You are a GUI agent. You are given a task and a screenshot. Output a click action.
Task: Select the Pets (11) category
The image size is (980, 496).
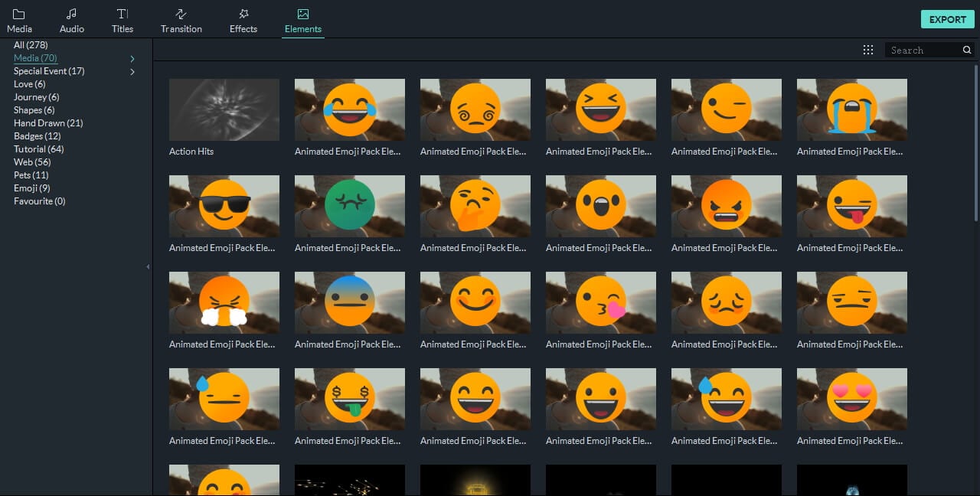click(x=33, y=175)
